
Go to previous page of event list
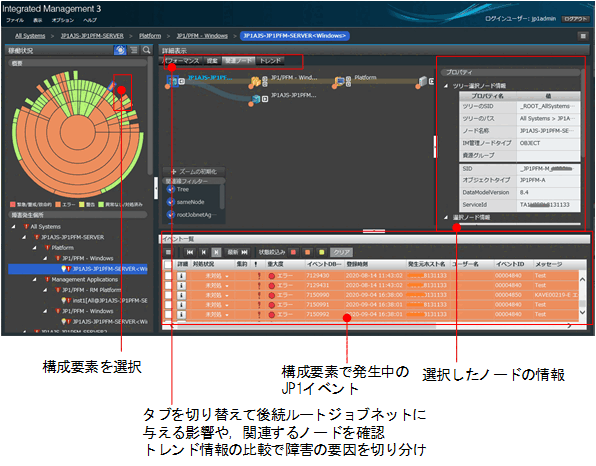pos(204,252)
